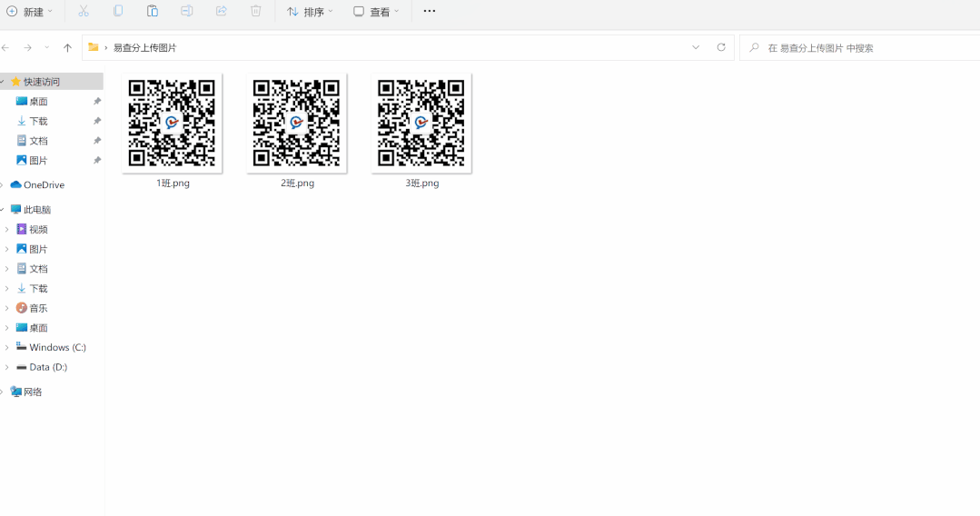Click the Cut scissors icon

click(x=84, y=11)
